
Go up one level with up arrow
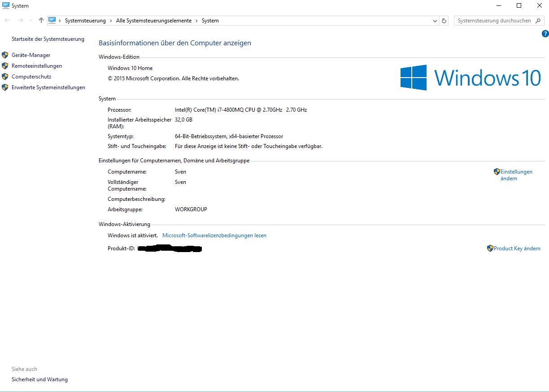click(41, 21)
